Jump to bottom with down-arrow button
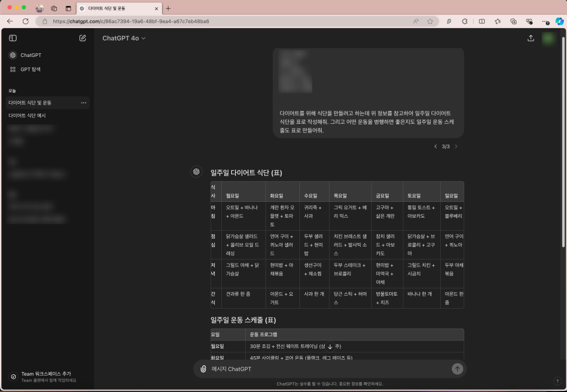The image size is (567, 392). pos(330,346)
